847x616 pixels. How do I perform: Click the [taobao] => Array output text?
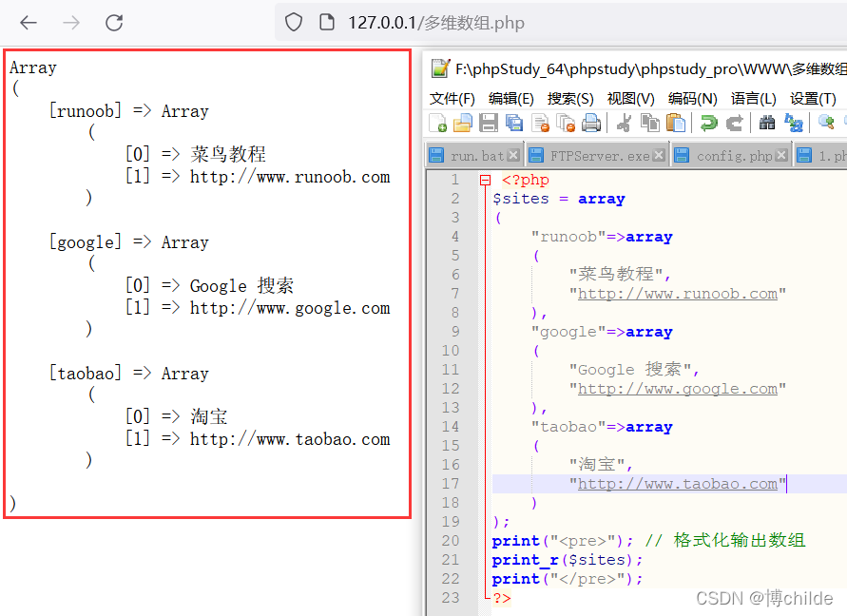[129, 374]
